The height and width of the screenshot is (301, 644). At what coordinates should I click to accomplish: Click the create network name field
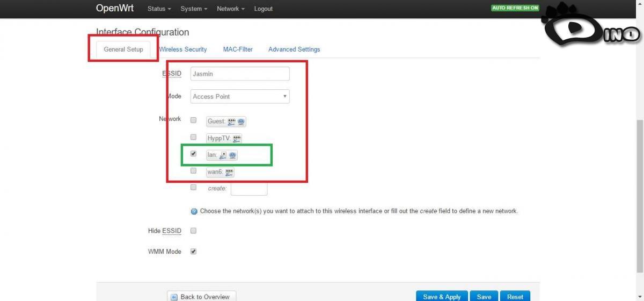249,188
